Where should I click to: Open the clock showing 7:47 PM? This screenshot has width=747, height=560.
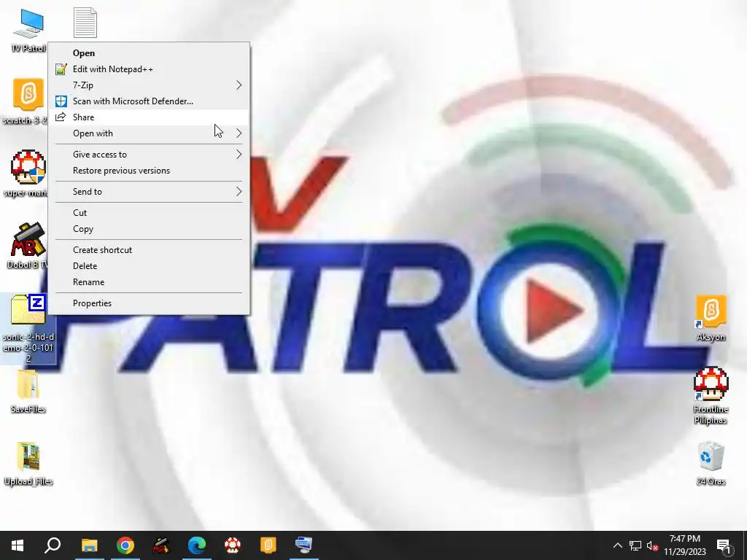685,545
